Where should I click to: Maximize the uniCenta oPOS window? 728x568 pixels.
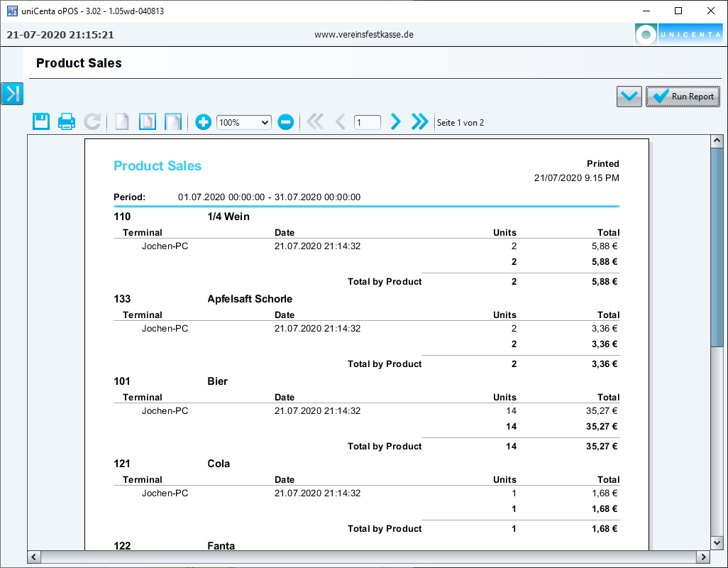(678, 11)
